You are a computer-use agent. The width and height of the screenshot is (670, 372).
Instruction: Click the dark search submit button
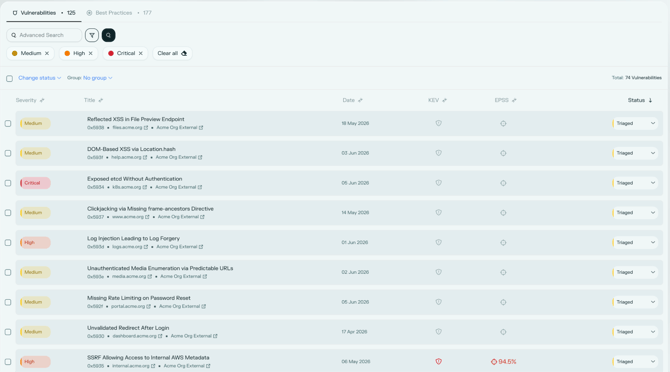point(109,35)
